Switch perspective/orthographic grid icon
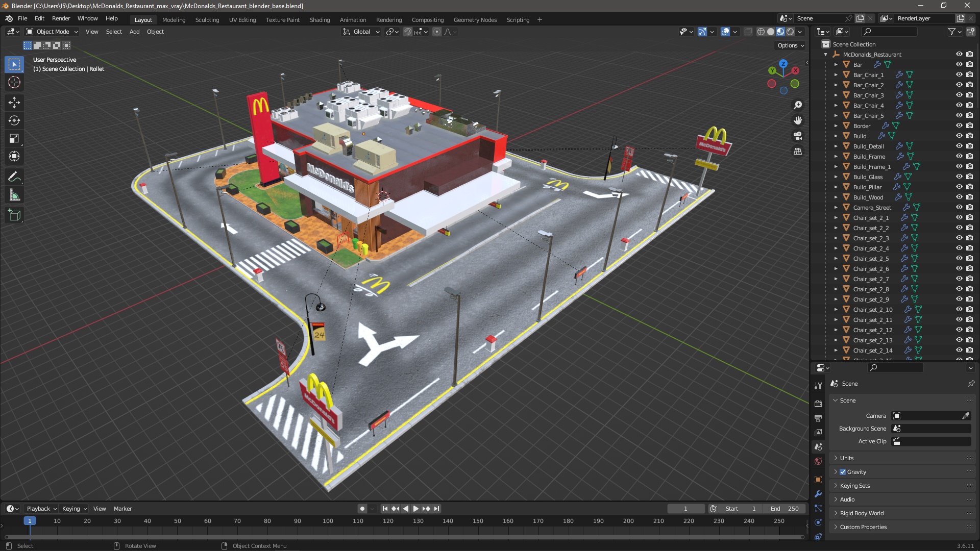980x551 pixels. tap(798, 151)
